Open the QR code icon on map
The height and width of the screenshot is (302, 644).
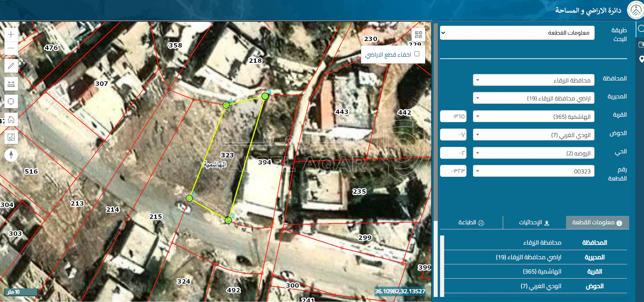click(418, 35)
